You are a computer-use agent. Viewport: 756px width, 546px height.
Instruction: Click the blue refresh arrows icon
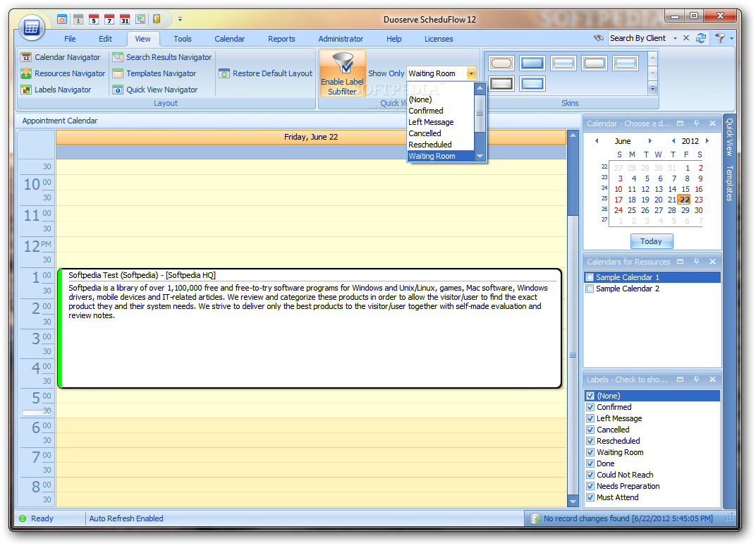coord(700,38)
